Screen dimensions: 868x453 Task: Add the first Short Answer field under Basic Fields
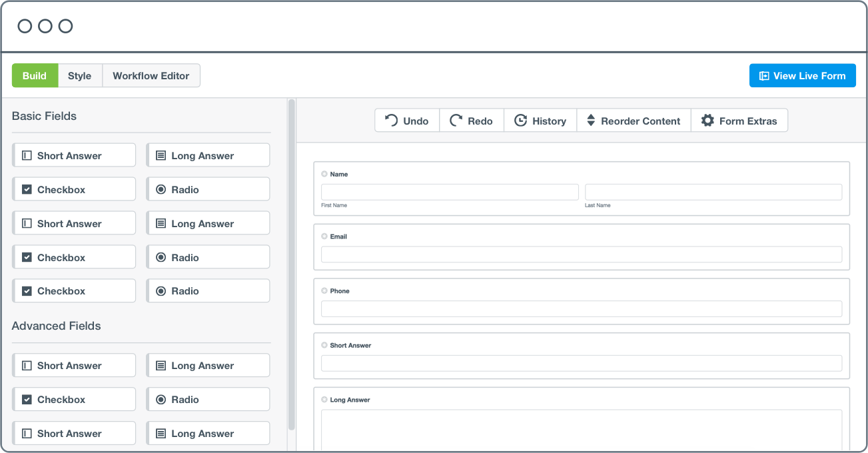74,155
